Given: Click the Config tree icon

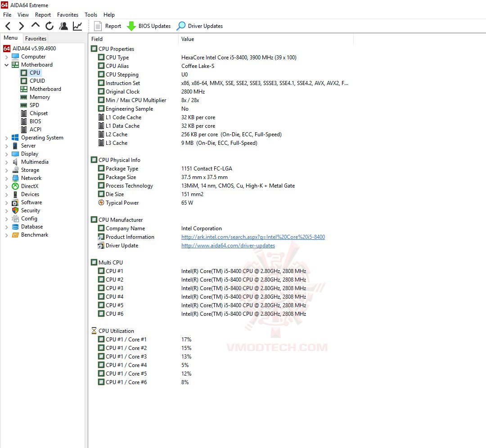Looking at the screenshot, I should tap(15, 219).
